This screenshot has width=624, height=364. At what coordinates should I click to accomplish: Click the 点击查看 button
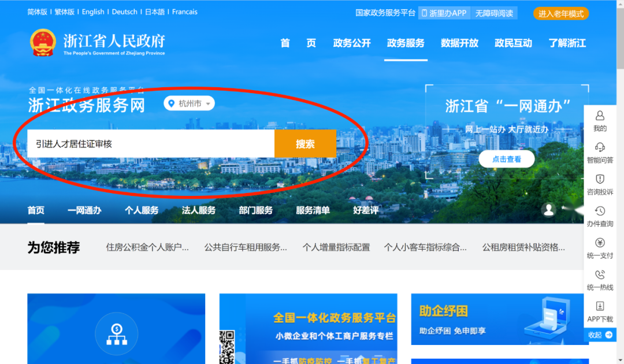[x=506, y=159]
